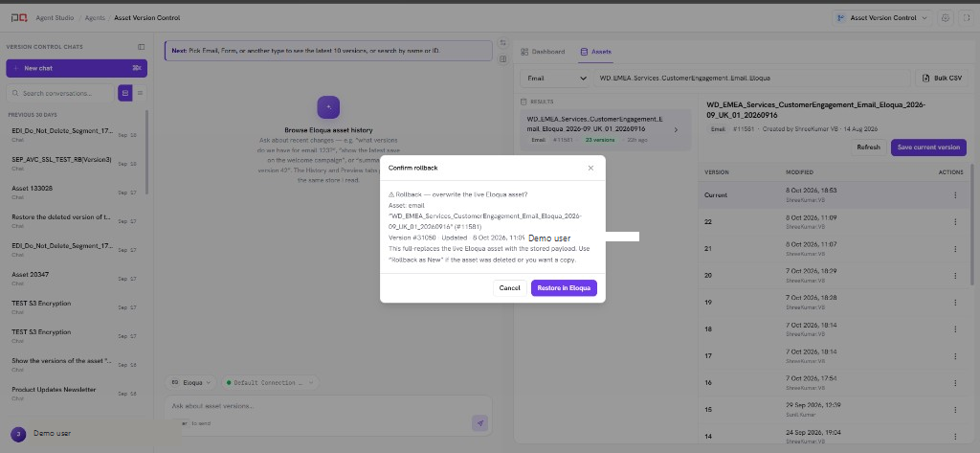Go to Agent Studio breadcrumb
The width and height of the screenshot is (980, 453).
(53, 18)
